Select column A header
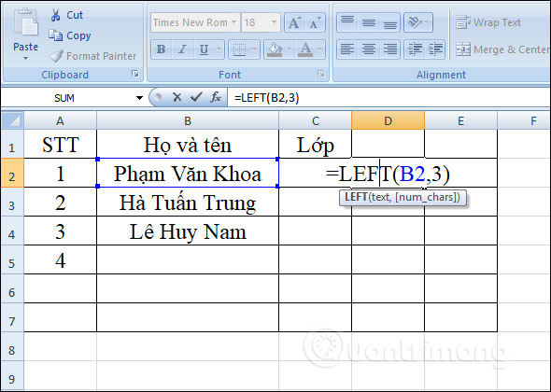This screenshot has width=551, height=392. (60, 120)
